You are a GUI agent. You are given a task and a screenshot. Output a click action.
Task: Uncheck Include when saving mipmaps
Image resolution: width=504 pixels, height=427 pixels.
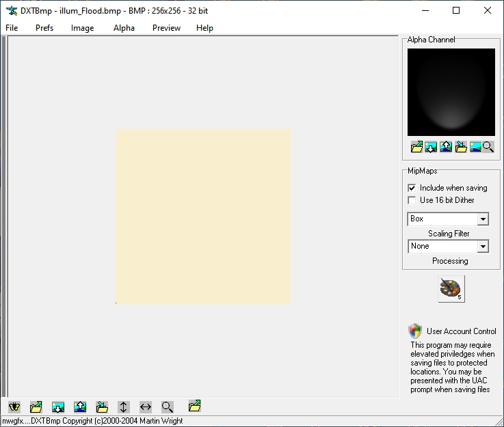412,188
